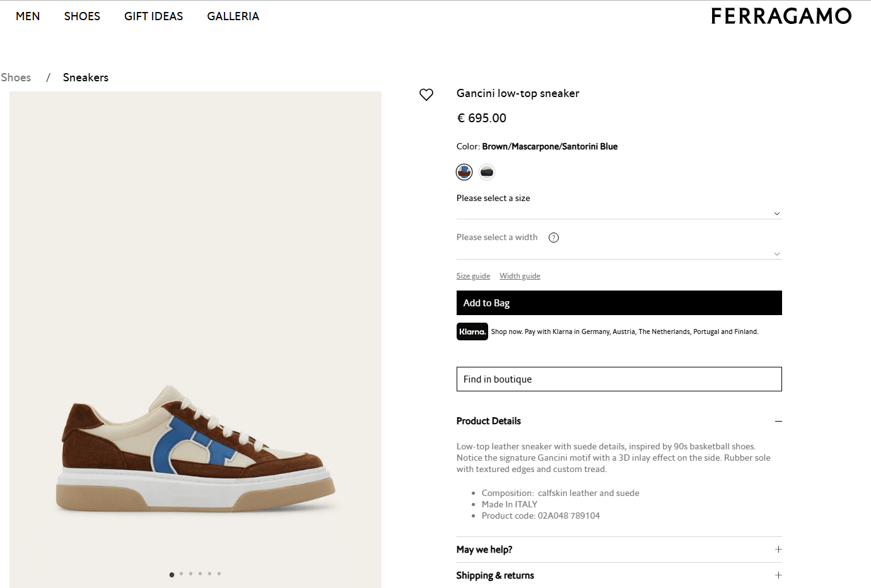Open the width selection dropdown

(x=619, y=253)
